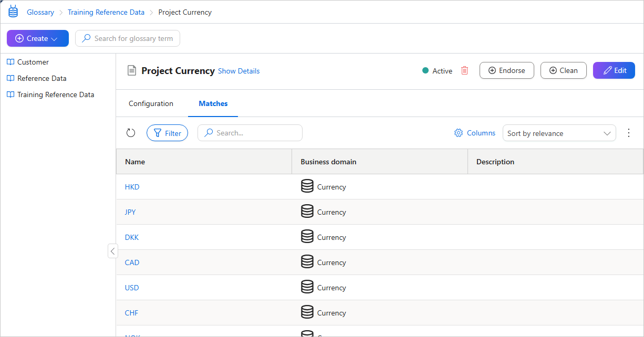
Task: Open the Glossary breadcrumb link
Action: click(40, 12)
